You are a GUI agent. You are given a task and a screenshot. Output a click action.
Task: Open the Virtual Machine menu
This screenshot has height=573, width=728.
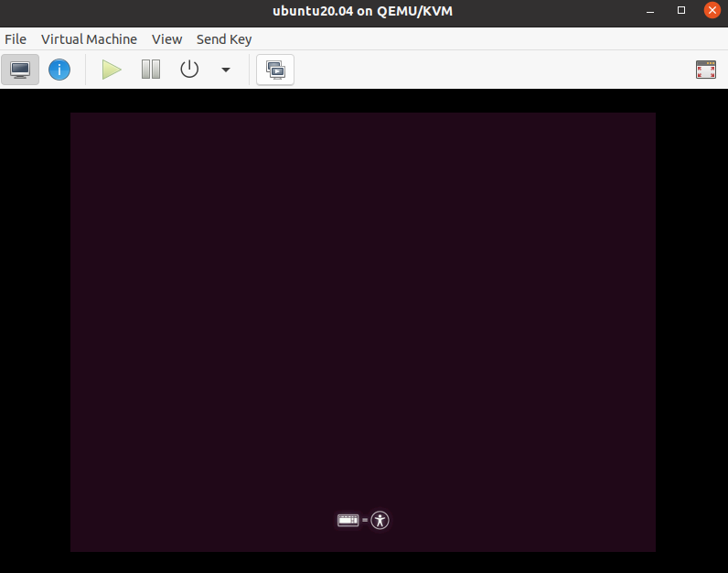[x=89, y=39]
